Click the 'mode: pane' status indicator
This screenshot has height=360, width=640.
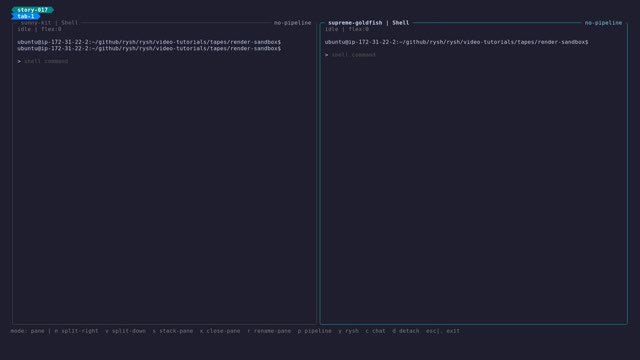[x=27, y=331]
